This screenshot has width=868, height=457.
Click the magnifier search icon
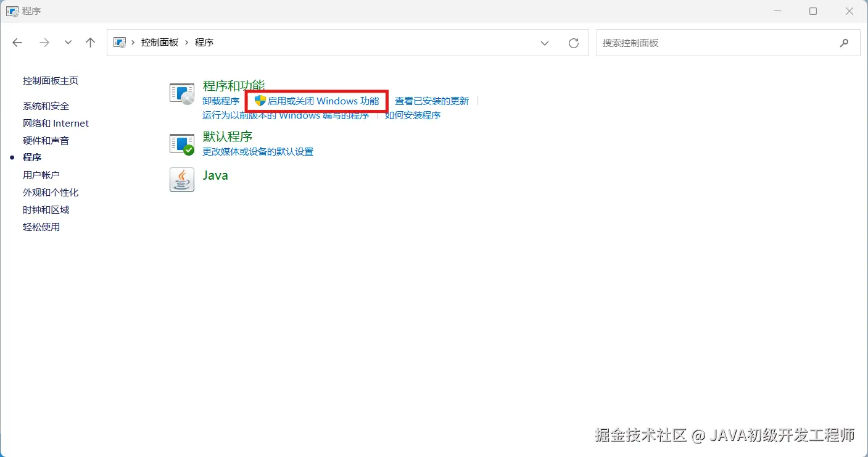click(x=844, y=43)
